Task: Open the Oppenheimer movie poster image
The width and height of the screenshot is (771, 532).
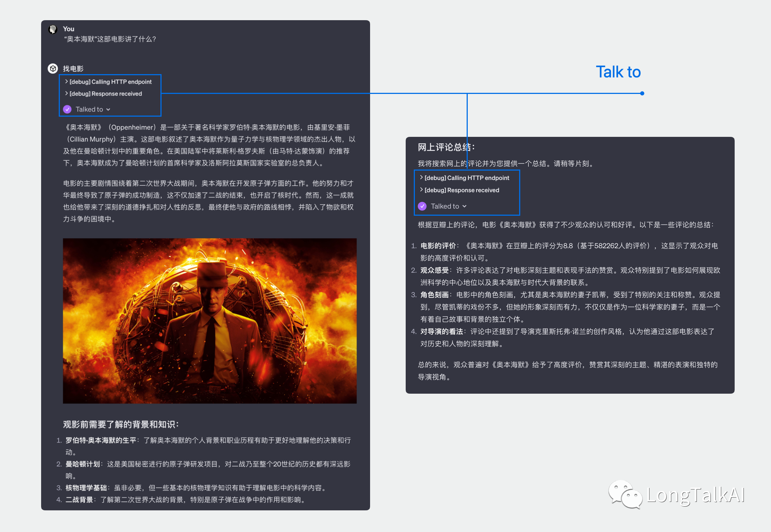Action: click(210, 321)
